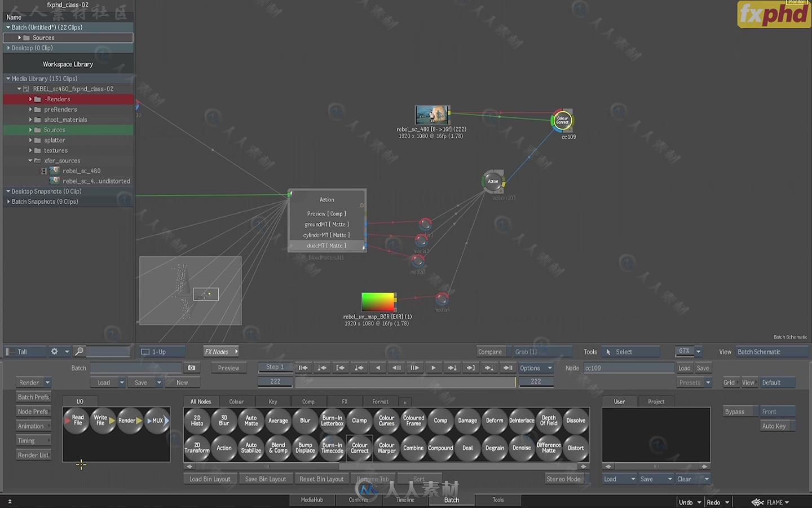Select the 2D Histo node
Image resolution: width=812 pixels, height=508 pixels.
[x=197, y=421]
